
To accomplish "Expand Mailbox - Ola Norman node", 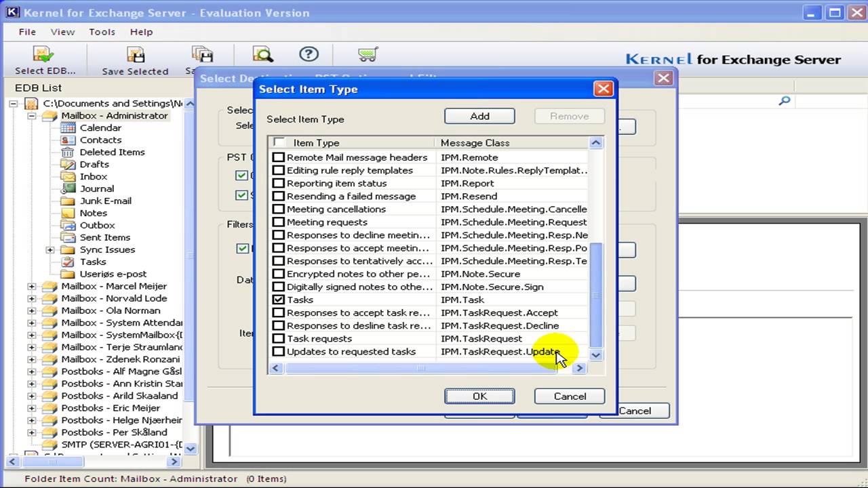I will (32, 311).
